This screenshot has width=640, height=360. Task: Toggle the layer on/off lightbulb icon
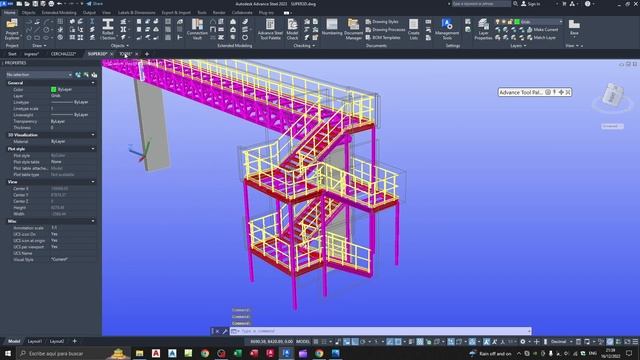498,22
